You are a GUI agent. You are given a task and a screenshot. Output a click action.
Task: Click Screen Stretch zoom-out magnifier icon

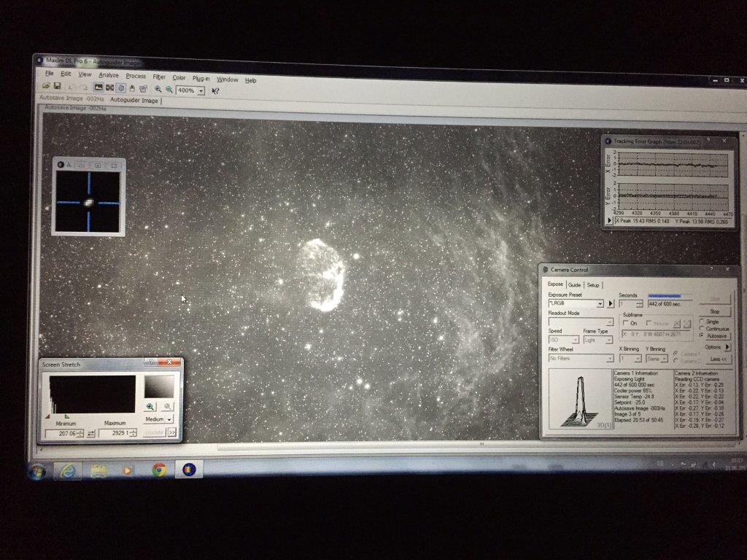pos(167,407)
